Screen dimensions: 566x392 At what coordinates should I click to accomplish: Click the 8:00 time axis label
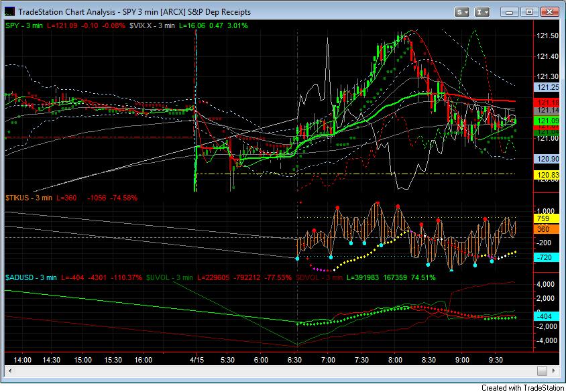tap(395, 361)
